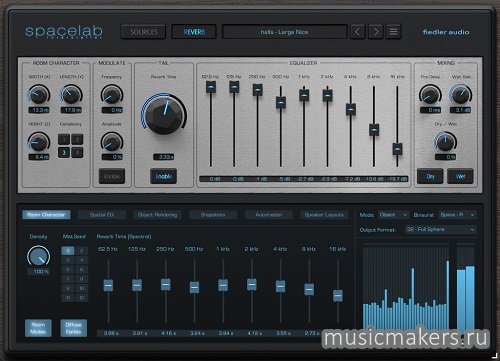Open the Snapshots tab
This screenshot has width=500, height=361.
pos(213,215)
